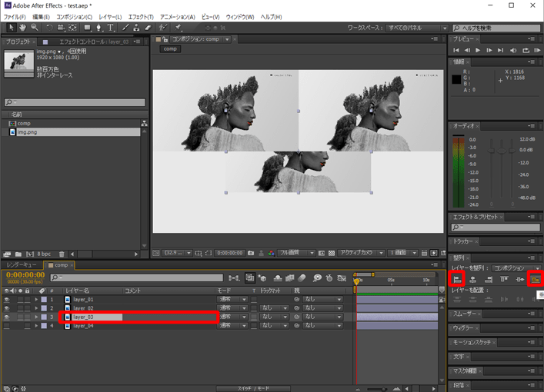
Task: Select the Eraser tool
Action: (x=149, y=28)
